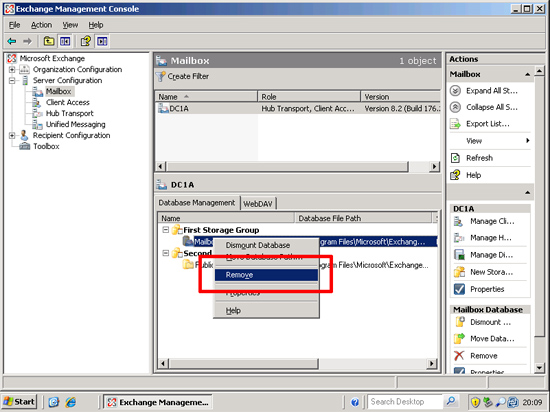Click New Storage Group action
The height and width of the screenshot is (412, 550).
[491, 272]
